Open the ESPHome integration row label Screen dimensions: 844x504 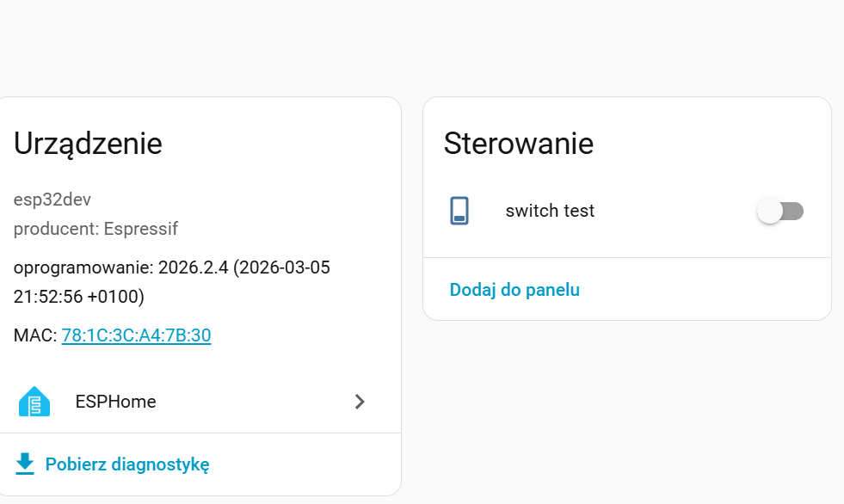point(115,402)
